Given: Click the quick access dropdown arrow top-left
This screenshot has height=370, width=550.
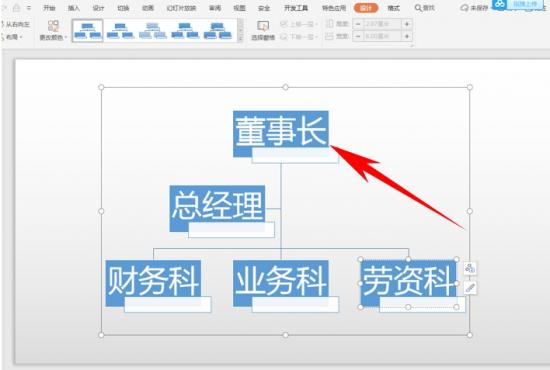Looking at the screenshot, I should (x=29, y=8).
